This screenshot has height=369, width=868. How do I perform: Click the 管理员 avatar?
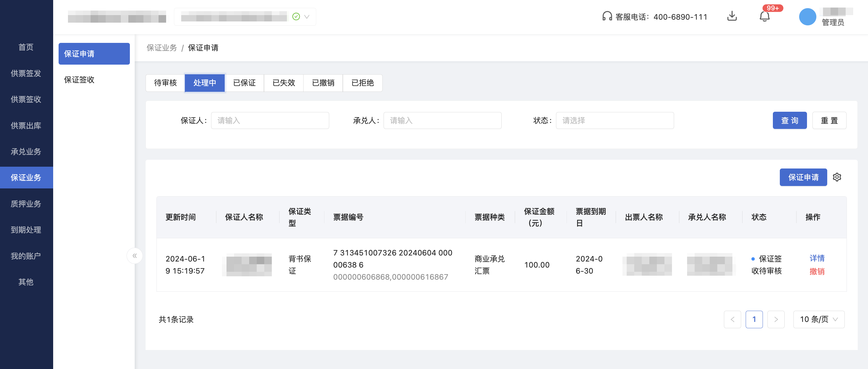(x=808, y=17)
